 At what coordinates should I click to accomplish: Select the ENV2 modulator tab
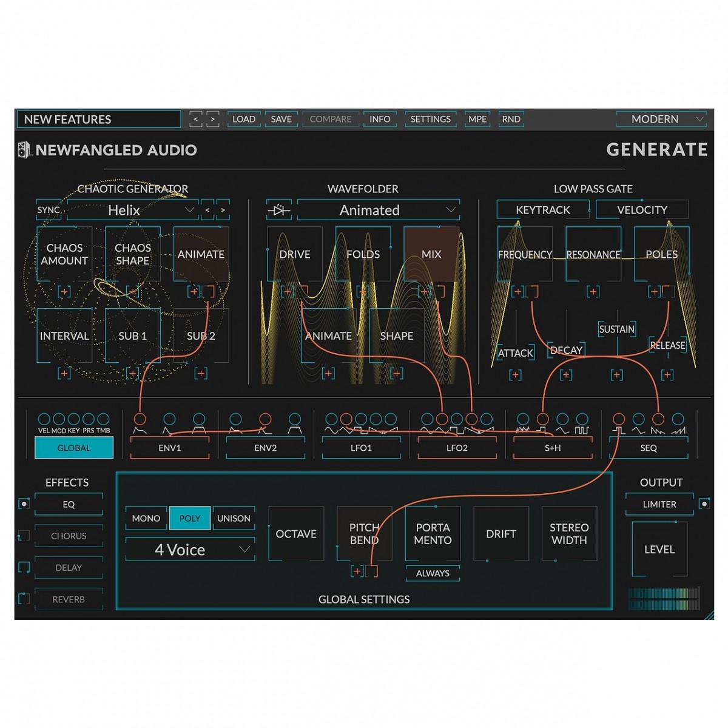tap(265, 448)
